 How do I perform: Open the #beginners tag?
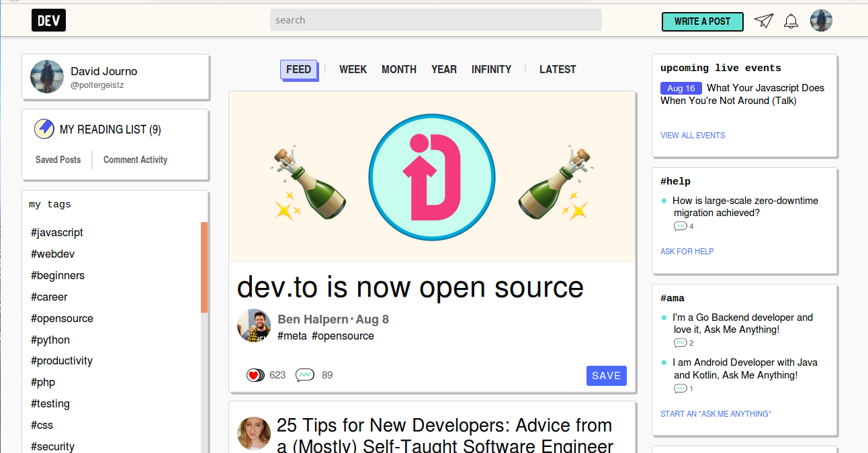click(58, 275)
